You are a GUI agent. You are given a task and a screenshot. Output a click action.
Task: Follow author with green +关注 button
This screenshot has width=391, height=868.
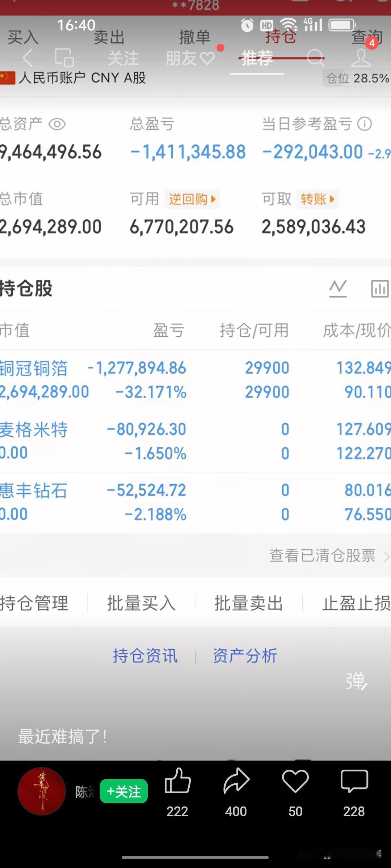click(124, 791)
